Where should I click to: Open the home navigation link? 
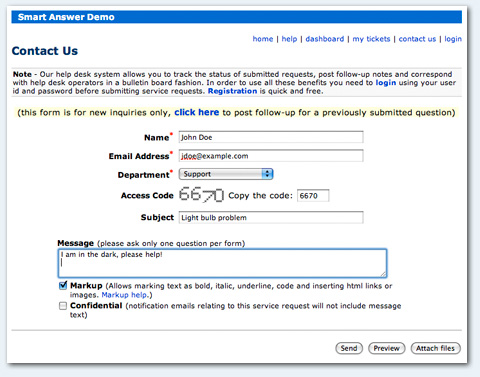coord(263,39)
